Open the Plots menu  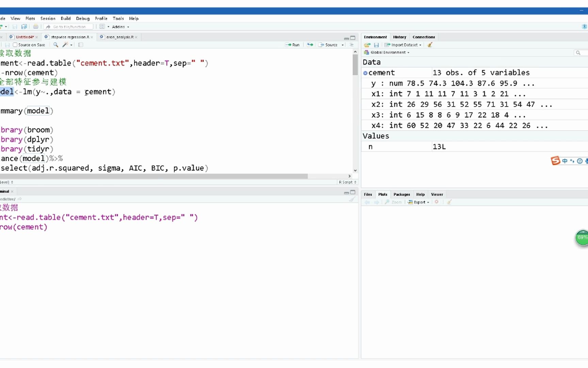tap(30, 18)
